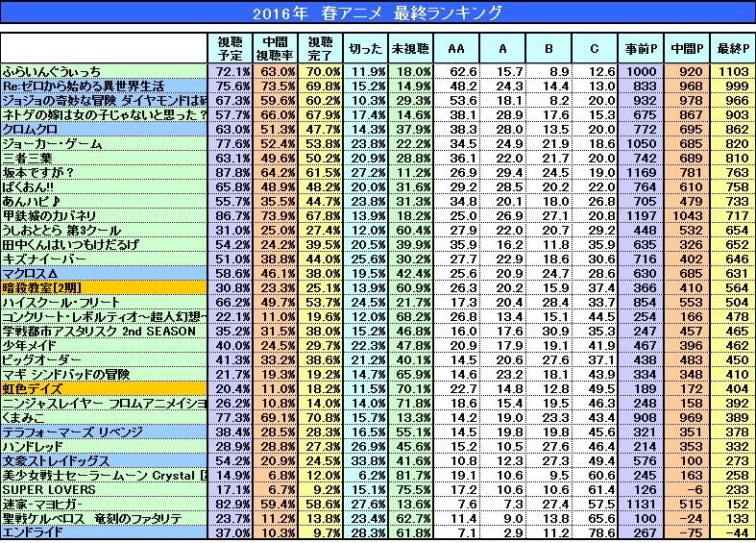The image size is (756, 543).
Task: Click the row title starting 'ニンジャスレイヤー'
Action: point(104,404)
